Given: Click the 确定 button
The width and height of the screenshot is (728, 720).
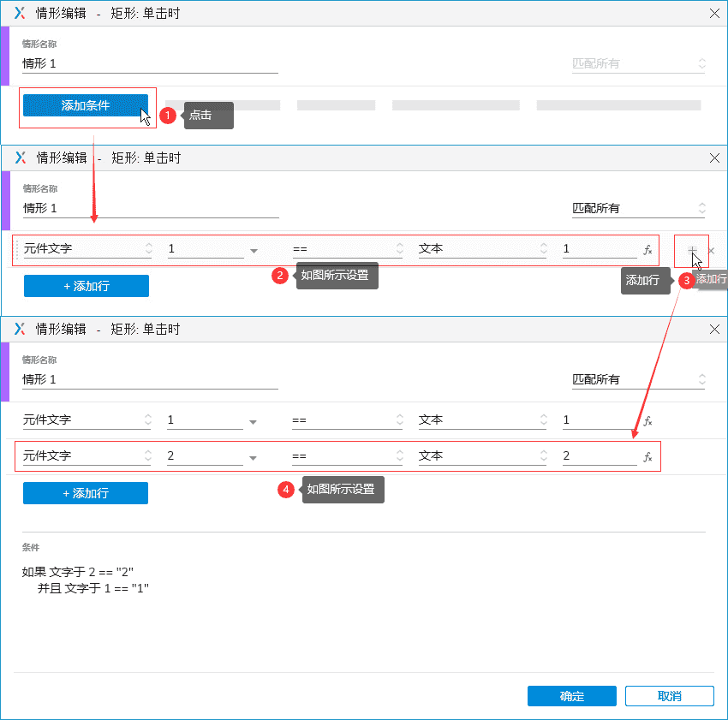Looking at the screenshot, I should (x=571, y=696).
